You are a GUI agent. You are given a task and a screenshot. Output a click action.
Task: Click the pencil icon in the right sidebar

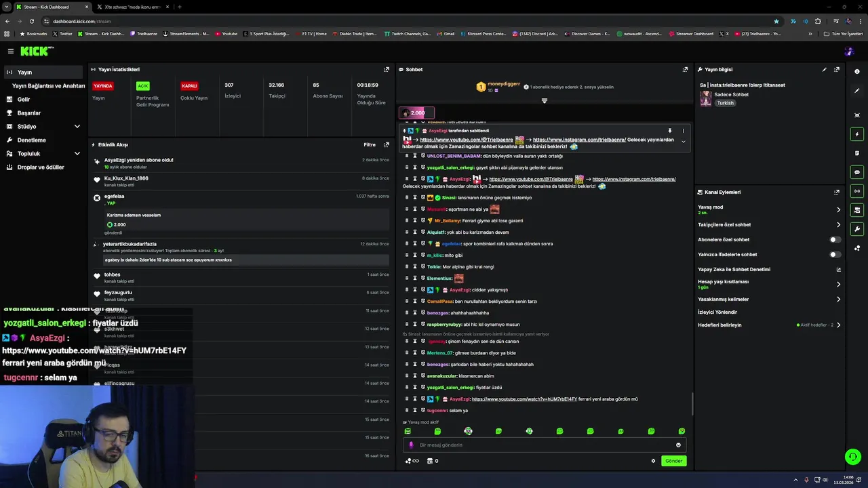857,90
